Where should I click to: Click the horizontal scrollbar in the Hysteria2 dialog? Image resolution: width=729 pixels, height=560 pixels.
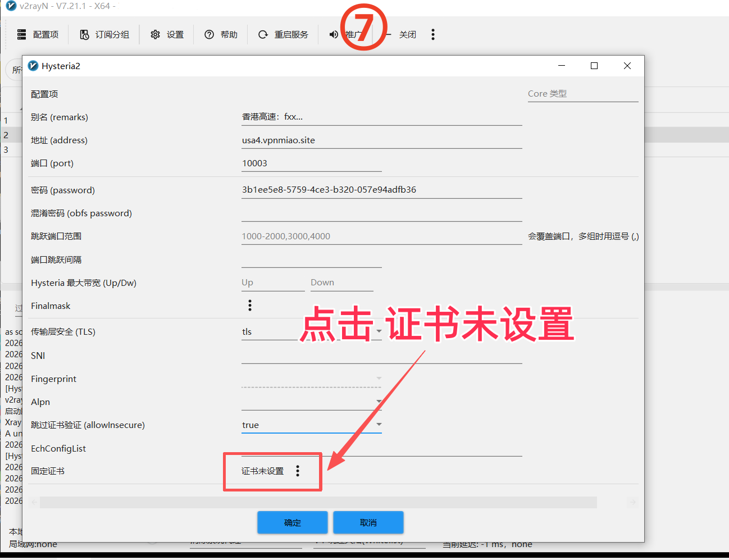pyautogui.click(x=318, y=502)
